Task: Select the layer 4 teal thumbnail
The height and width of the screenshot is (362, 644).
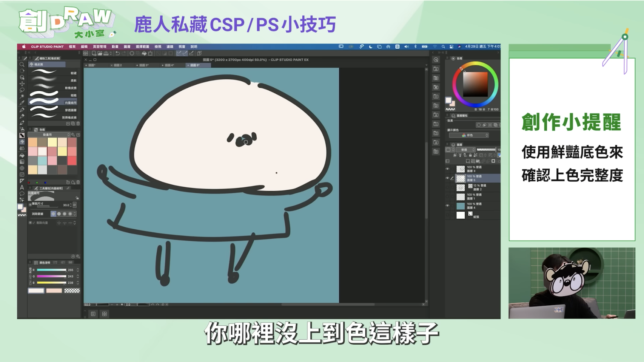Action: pos(461,206)
